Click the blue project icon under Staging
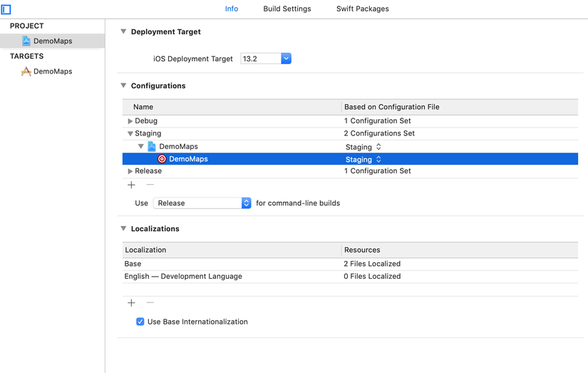 [x=152, y=147]
